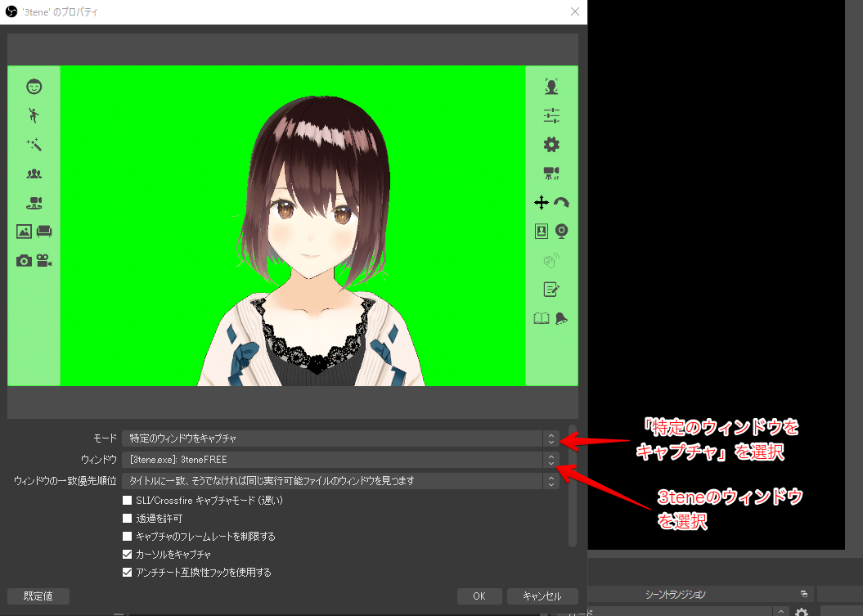
Task: Click the OK button to confirm
Action: (x=479, y=596)
